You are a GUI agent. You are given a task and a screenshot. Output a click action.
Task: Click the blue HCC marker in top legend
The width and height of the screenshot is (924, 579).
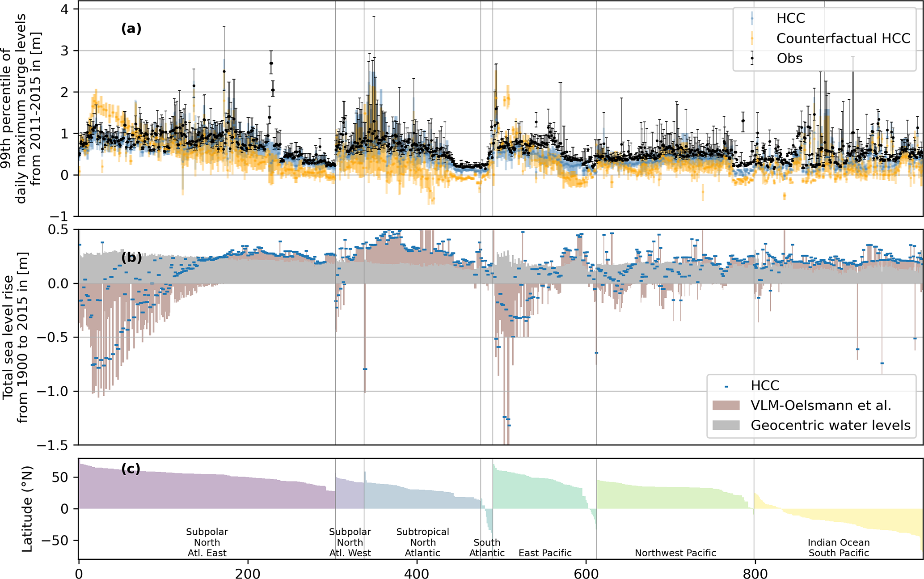coord(752,18)
